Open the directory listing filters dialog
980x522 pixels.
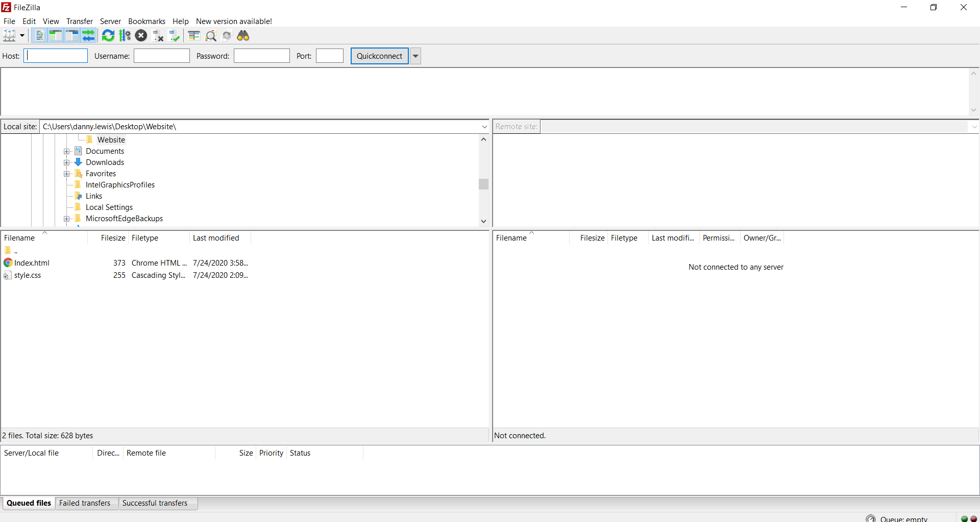(x=194, y=36)
